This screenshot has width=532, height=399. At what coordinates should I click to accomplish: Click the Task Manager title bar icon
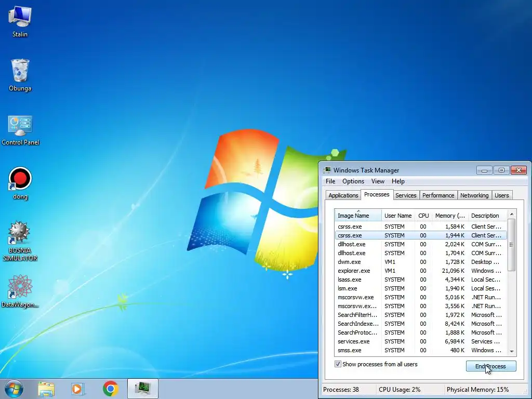[x=327, y=170]
